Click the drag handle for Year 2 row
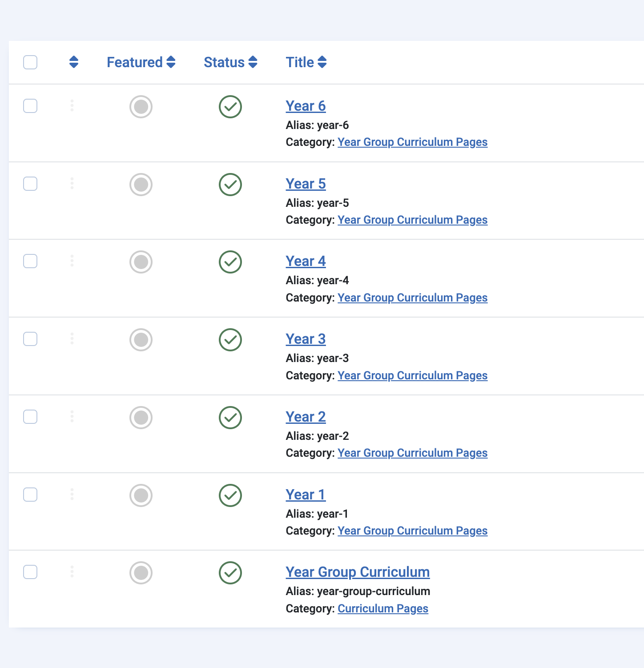The image size is (644, 668). pyautogui.click(x=72, y=417)
